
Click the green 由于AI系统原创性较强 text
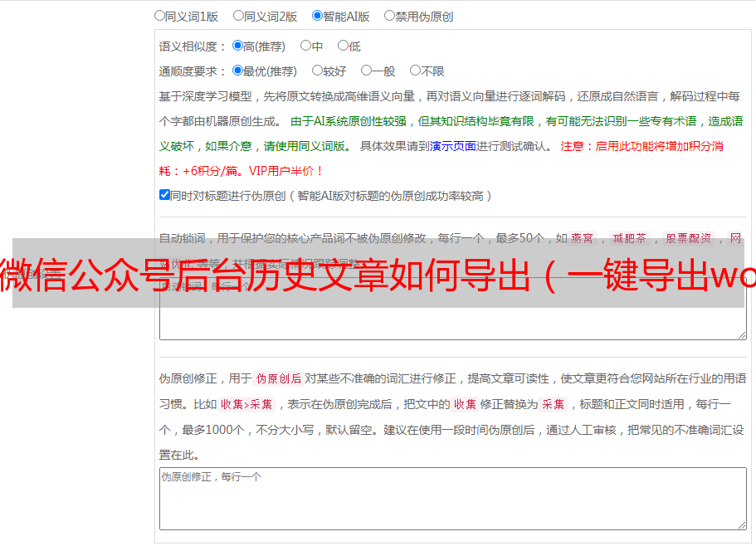pyautogui.click(x=349, y=121)
